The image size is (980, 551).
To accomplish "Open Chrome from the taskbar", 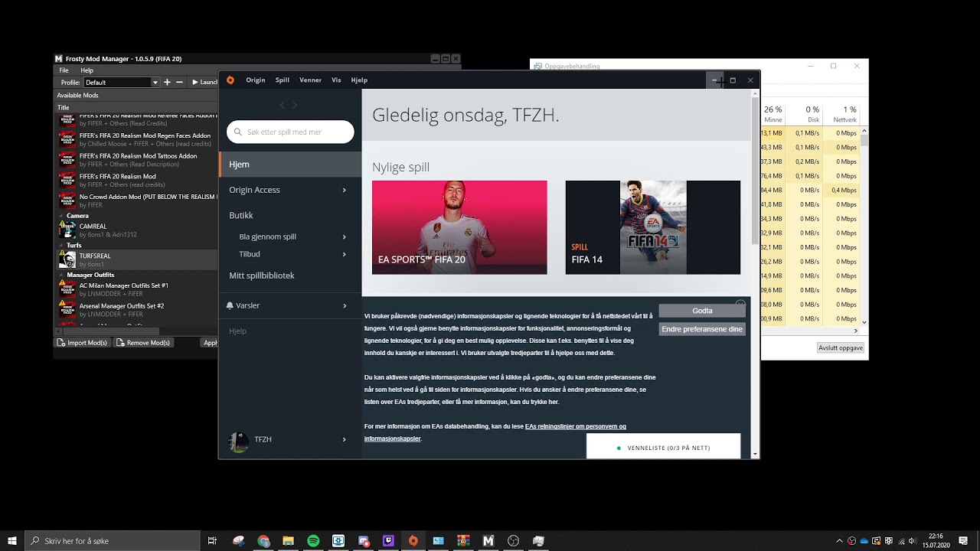I will pos(264,541).
